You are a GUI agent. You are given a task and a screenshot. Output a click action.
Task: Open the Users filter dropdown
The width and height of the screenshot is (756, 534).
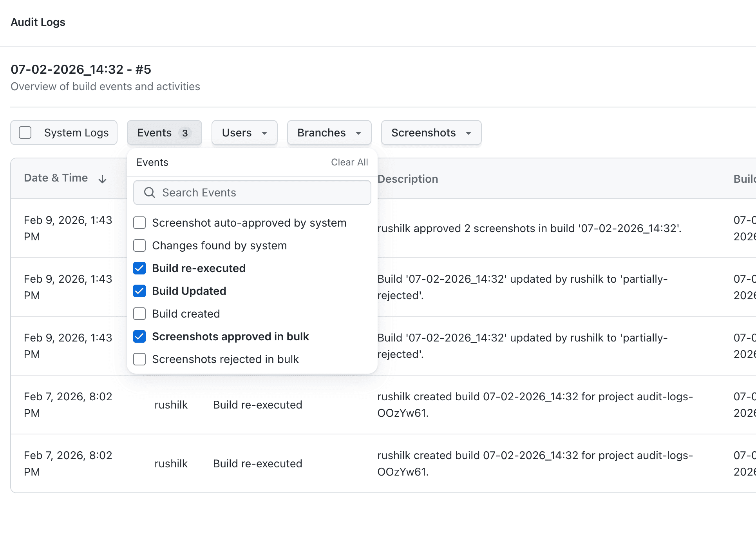[x=244, y=133]
